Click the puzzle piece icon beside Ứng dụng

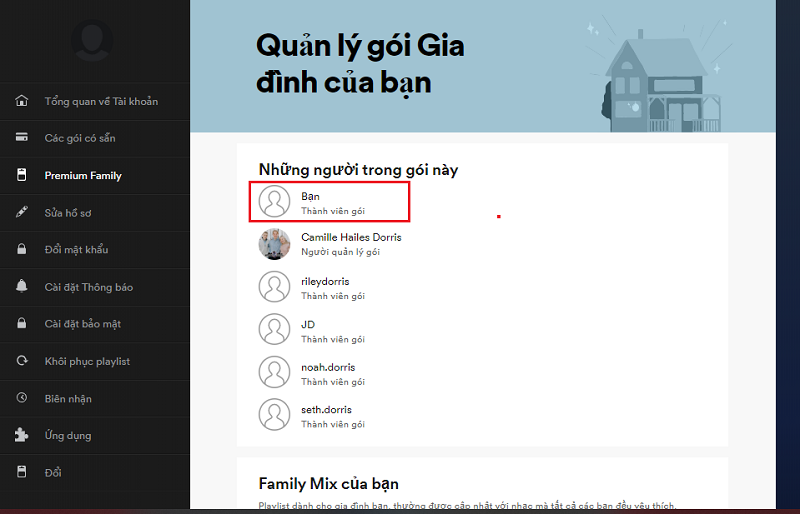click(x=21, y=435)
